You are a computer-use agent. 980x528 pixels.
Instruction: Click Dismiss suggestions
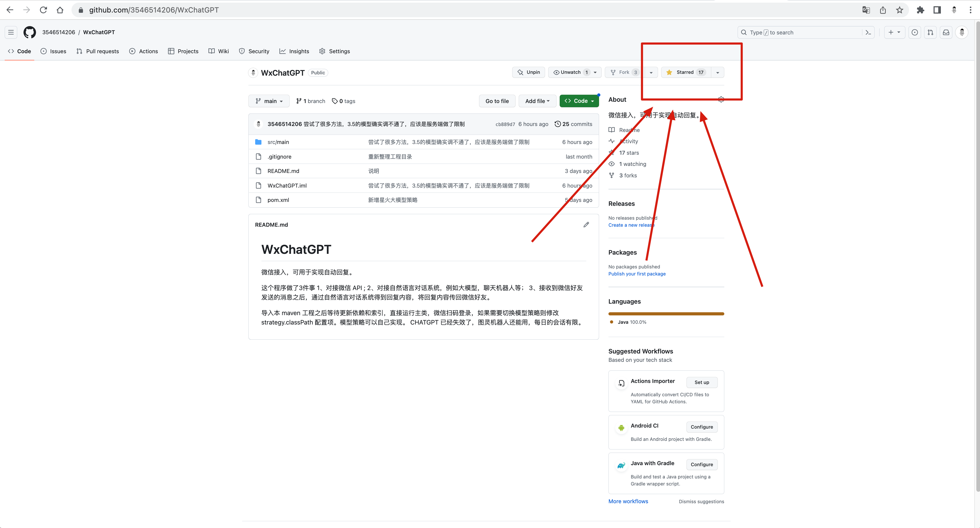pyautogui.click(x=702, y=501)
